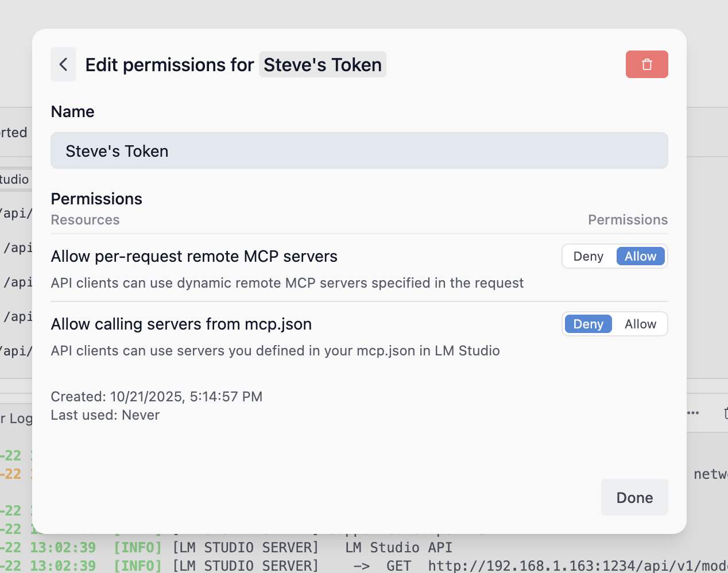This screenshot has height=573, width=728.
Task: Open the three-dot log options menu
Action: (x=693, y=413)
